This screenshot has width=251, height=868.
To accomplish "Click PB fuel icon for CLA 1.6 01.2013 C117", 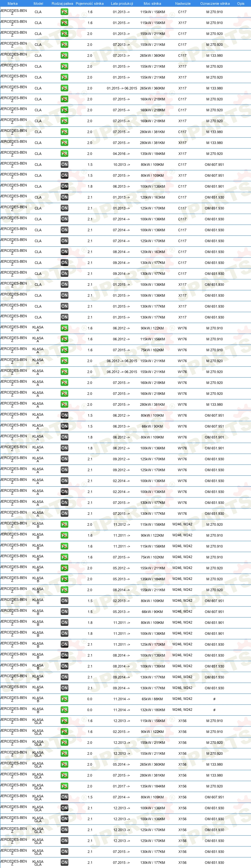I will pyautogui.click(x=65, y=12).
